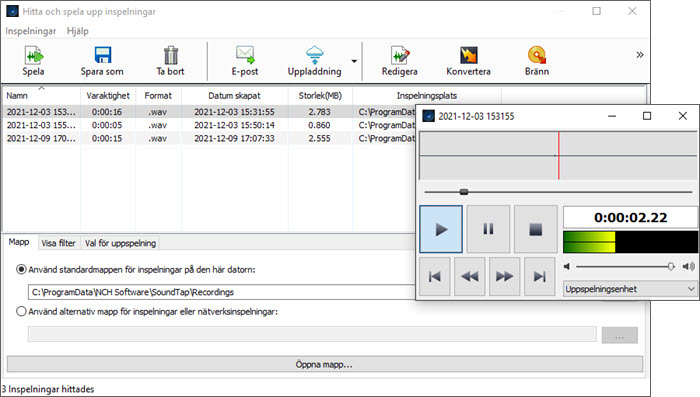Viewport: 700px width, 397px height.
Task: Select the alternativ mapp radio option
Action: 21,311
